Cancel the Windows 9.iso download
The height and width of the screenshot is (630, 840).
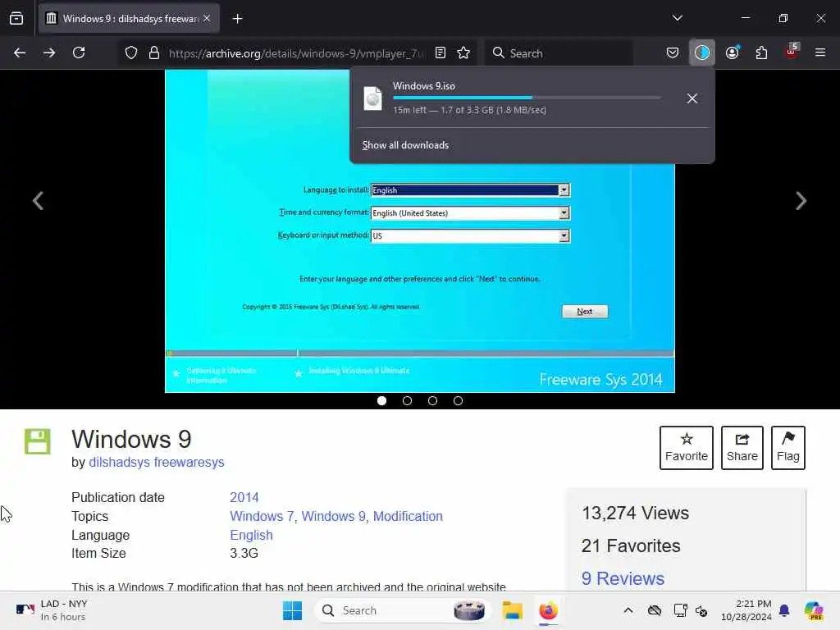[x=692, y=98]
